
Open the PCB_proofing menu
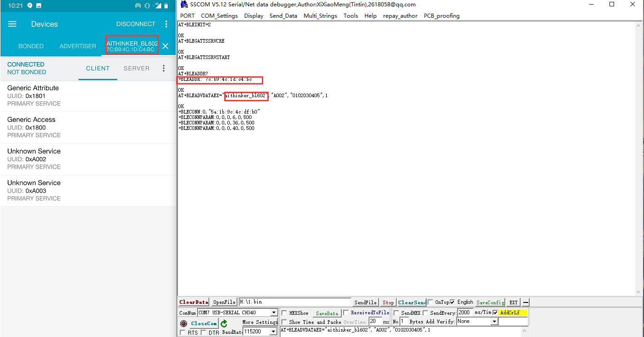[442, 15]
